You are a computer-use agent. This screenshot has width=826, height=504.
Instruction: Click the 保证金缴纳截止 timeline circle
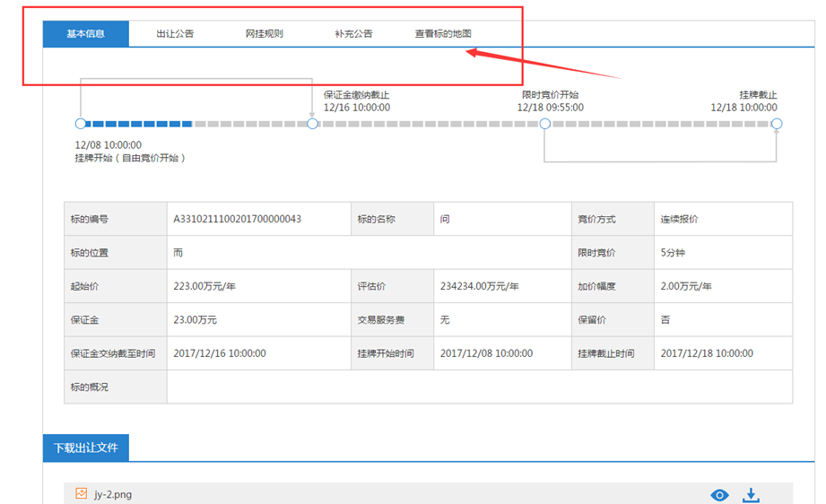tap(312, 124)
